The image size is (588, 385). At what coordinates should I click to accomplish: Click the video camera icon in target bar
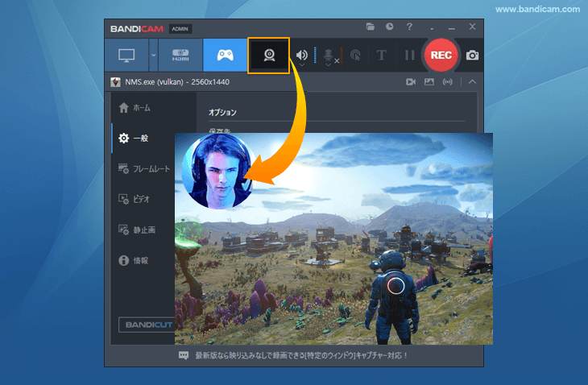click(411, 81)
